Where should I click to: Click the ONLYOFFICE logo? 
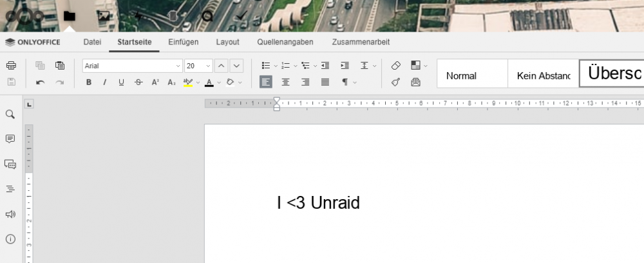(x=33, y=42)
